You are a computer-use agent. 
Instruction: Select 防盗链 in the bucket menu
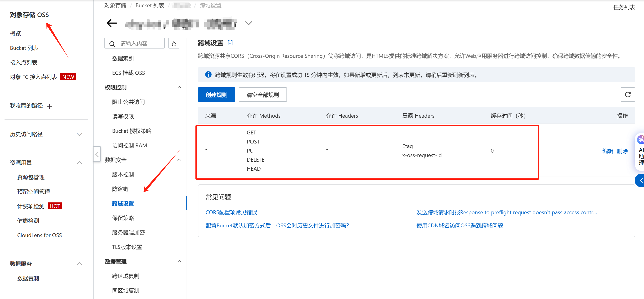click(x=120, y=189)
